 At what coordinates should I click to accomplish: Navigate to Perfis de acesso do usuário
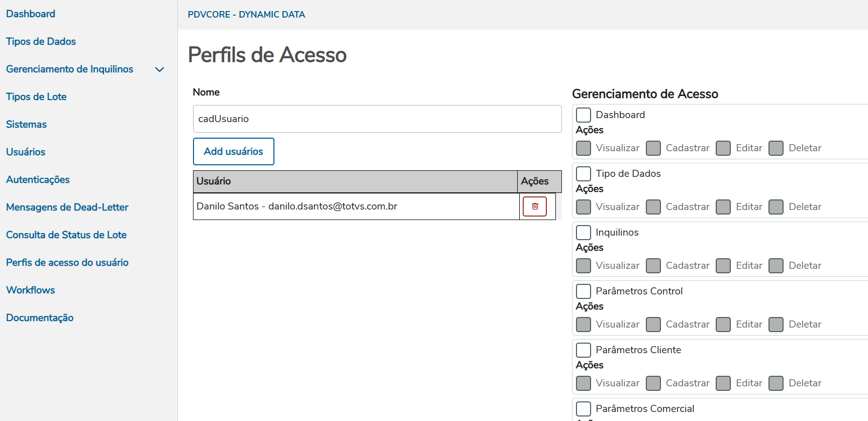(67, 263)
